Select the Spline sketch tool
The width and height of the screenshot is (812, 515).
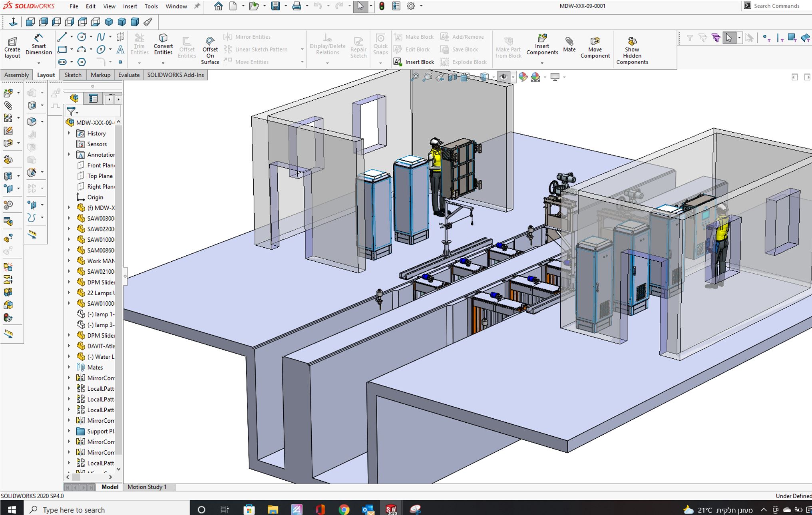(x=101, y=37)
